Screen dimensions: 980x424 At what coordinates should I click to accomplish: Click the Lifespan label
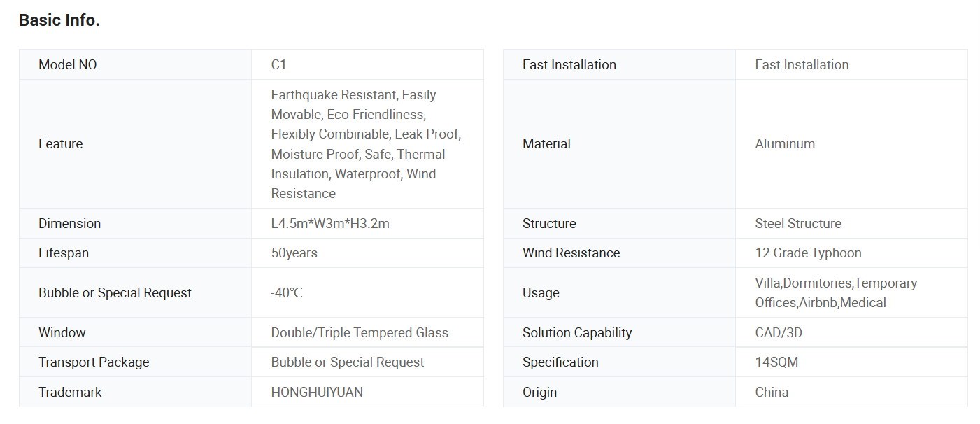click(x=64, y=253)
